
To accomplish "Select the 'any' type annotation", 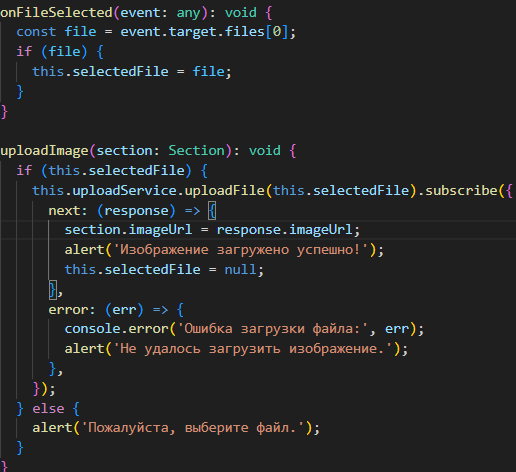I will pos(188,13).
